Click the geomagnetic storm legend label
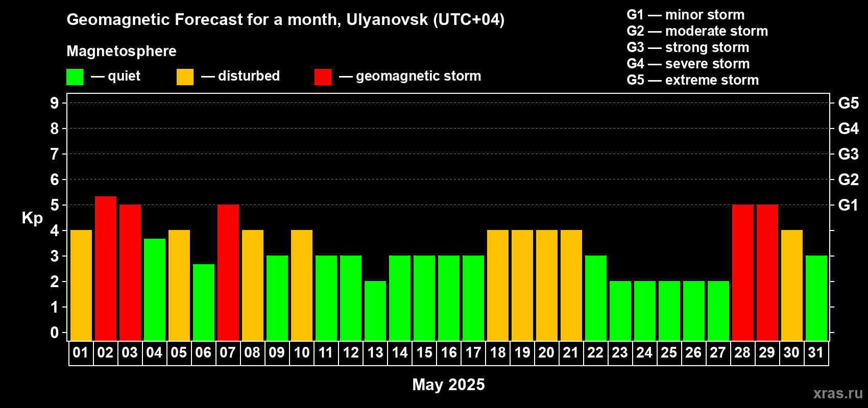Image resolution: width=868 pixels, height=408 pixels. tap(419, 76)
